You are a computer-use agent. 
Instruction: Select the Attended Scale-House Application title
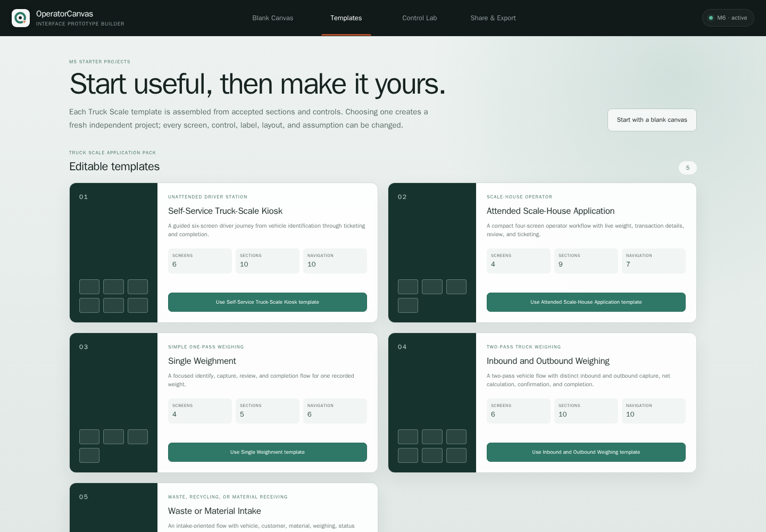[551, 211]
